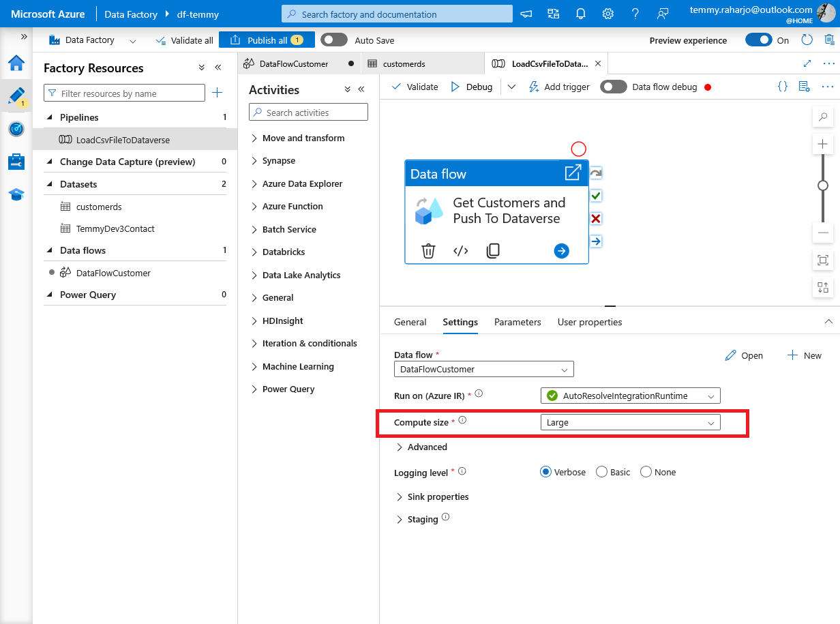This screenshot has width=840, height=624.
Task: Click the blue arrow add output icon
Action: 562,251
